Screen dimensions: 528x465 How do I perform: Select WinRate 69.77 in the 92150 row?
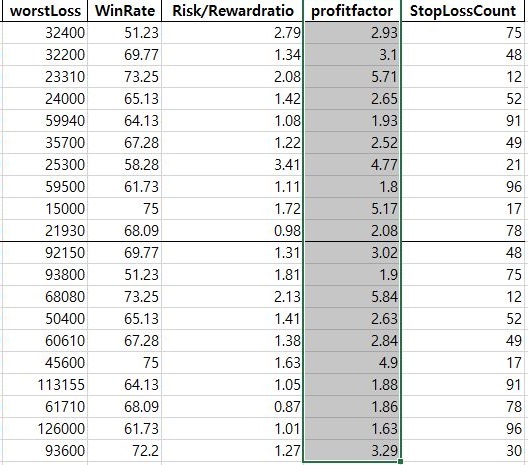click(125, 253)
